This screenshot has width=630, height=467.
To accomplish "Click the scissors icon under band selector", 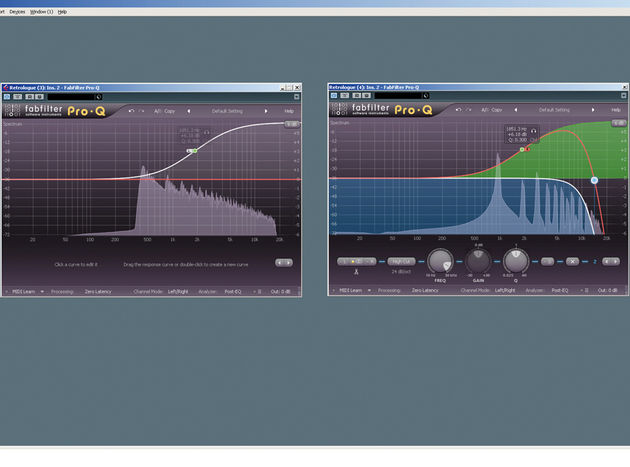I will pos(356,272).
